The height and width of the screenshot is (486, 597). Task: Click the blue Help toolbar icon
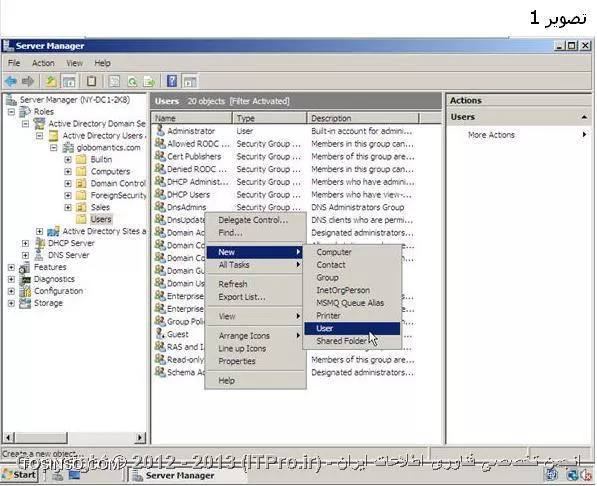(x=172, y=81)
